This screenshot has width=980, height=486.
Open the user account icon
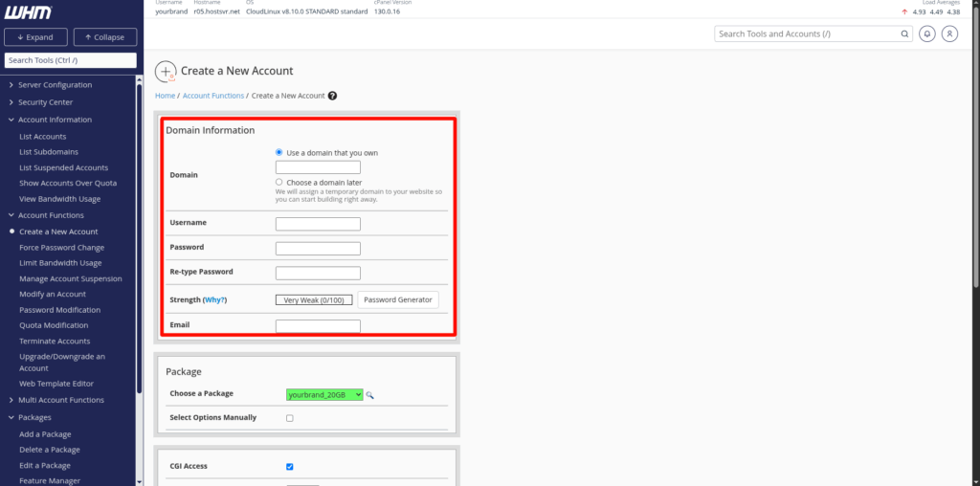[949, 33]
